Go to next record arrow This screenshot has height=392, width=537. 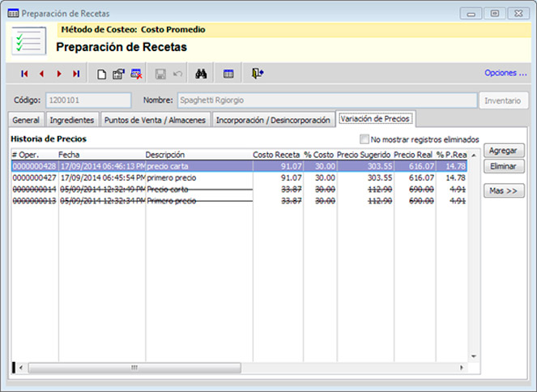point(59,74)
